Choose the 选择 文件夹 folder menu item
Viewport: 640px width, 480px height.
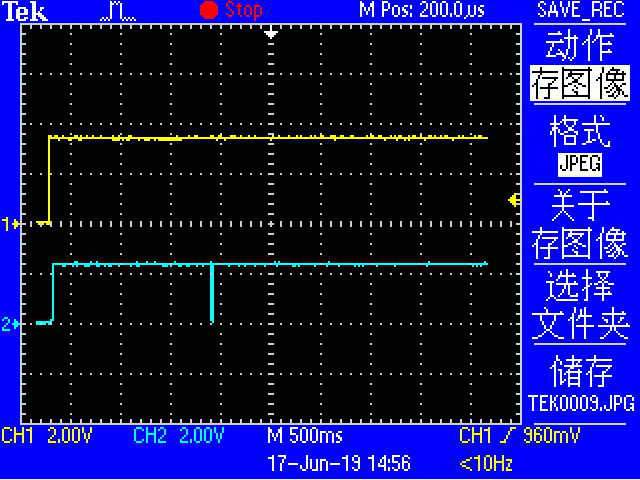tap(580, 305)
